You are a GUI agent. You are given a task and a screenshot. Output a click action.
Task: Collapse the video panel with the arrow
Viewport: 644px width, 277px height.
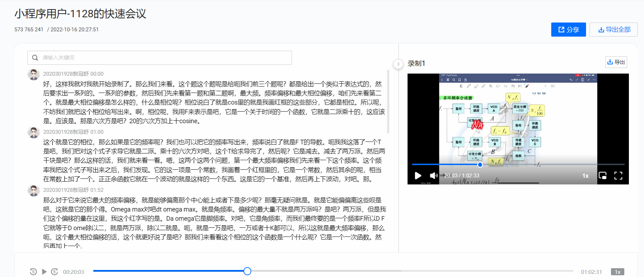[398, 64]
